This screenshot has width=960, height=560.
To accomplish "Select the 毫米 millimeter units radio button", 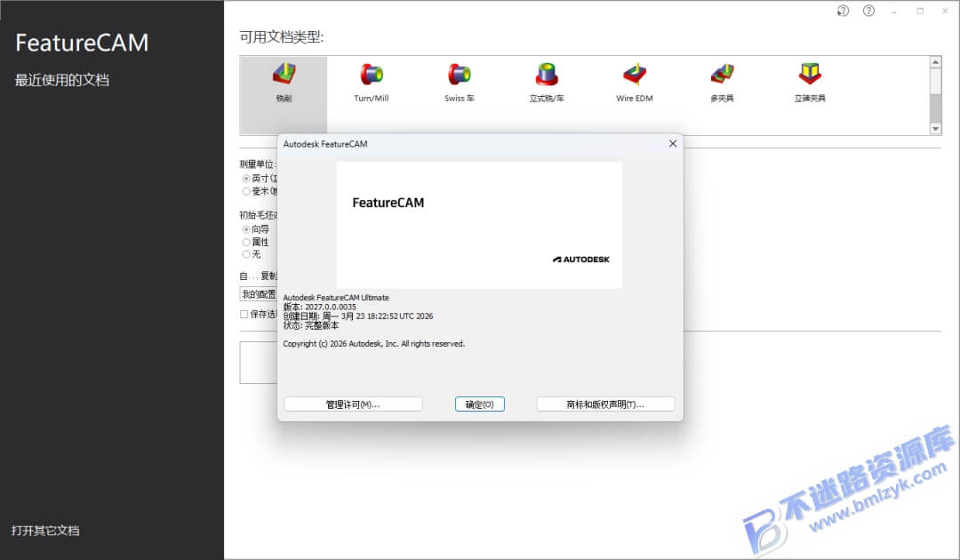I will 246,192.
